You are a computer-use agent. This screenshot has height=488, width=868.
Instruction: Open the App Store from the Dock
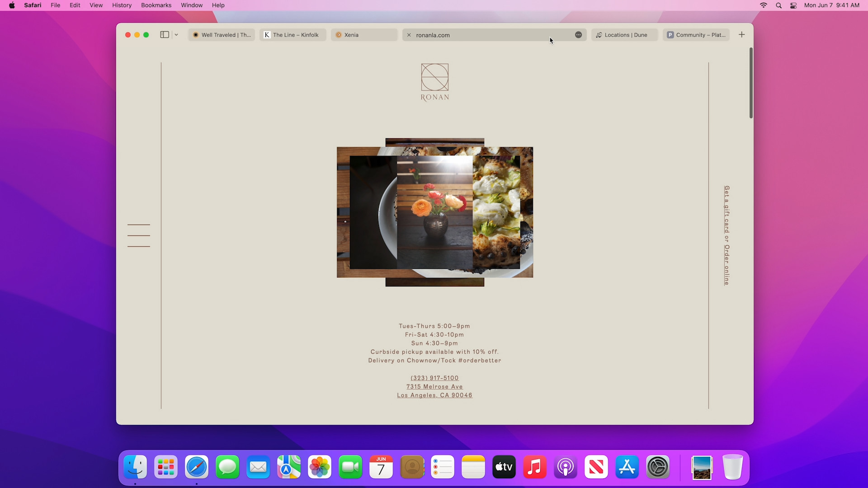click(x=627, y=467)
